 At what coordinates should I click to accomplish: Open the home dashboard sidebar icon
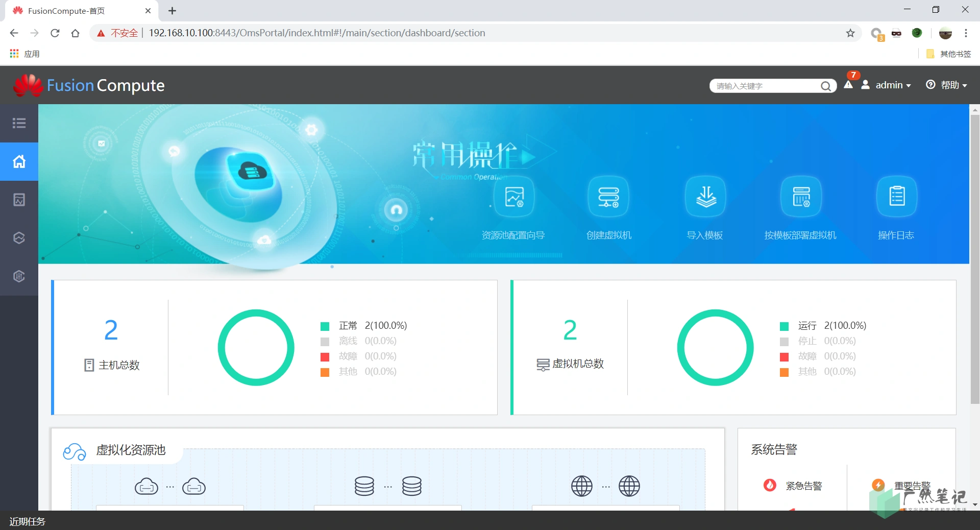(19, 161)
